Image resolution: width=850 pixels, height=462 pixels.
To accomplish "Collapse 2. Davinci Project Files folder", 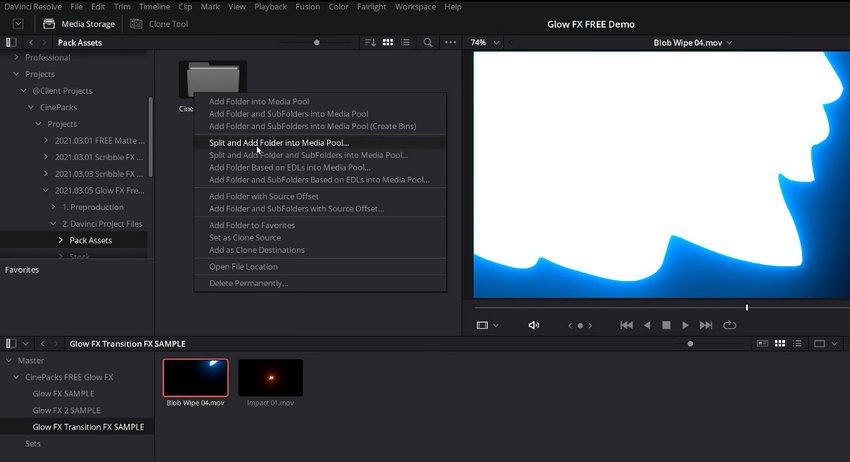I will pos(53,223).
